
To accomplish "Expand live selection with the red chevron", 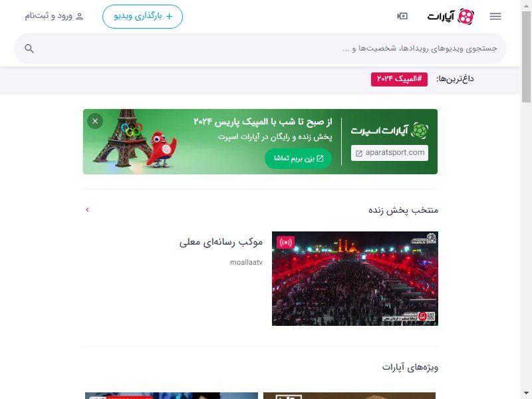I will click(87, 209).
